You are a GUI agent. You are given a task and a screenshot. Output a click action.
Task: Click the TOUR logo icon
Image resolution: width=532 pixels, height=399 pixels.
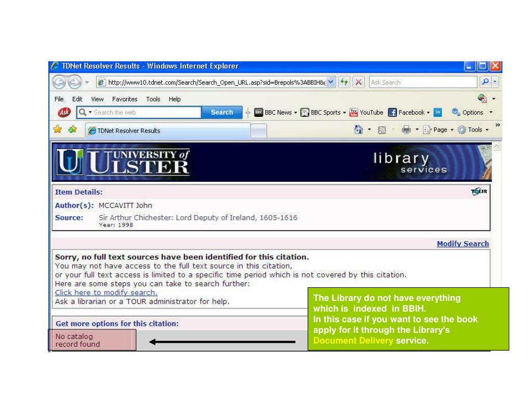coord(479,192)
